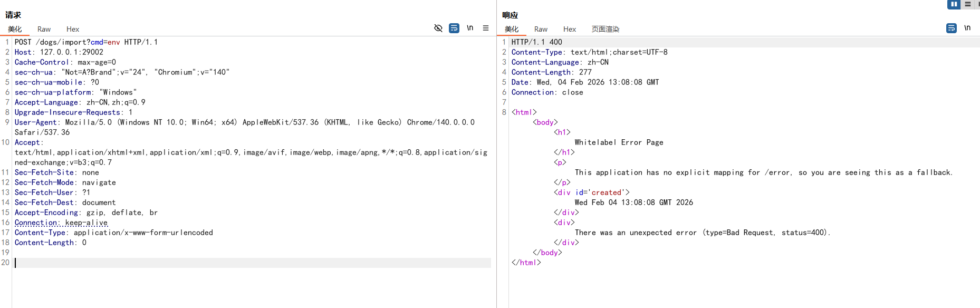Open the 页面渲染 render tab

(x=605, y=29)
